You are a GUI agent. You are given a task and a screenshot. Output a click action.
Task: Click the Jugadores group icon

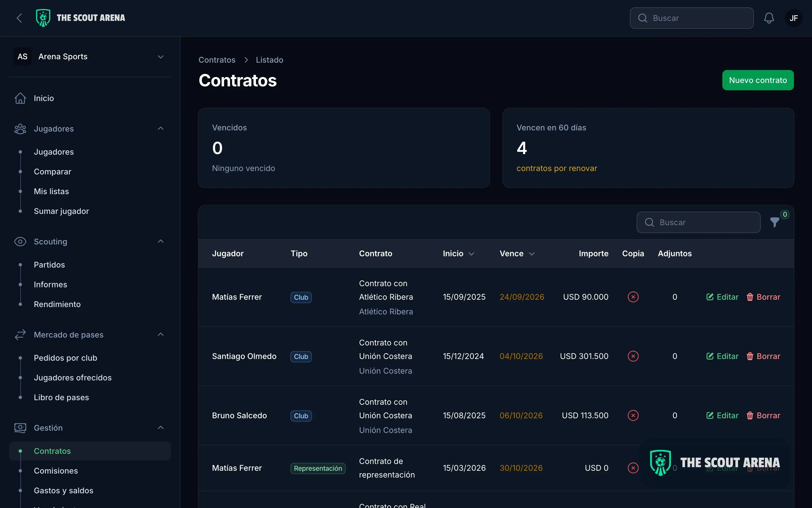pos(20,129)
